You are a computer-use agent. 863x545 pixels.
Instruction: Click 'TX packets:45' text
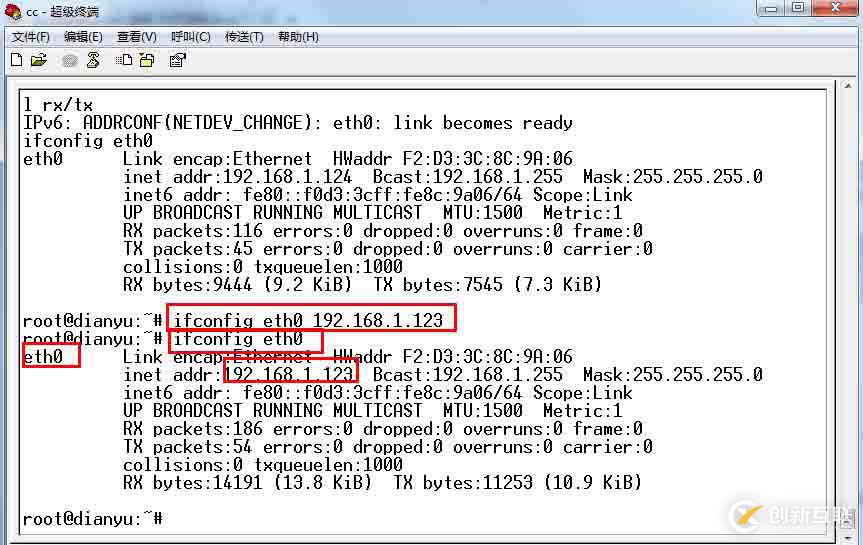pos(188,249)
